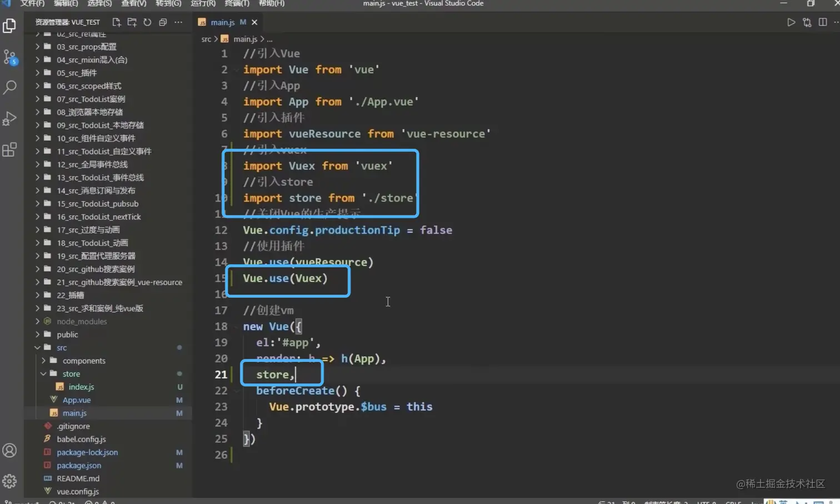The image size is (840, 504).
Task: Expand the public folder chevron
Action: (x=37, y=335)
